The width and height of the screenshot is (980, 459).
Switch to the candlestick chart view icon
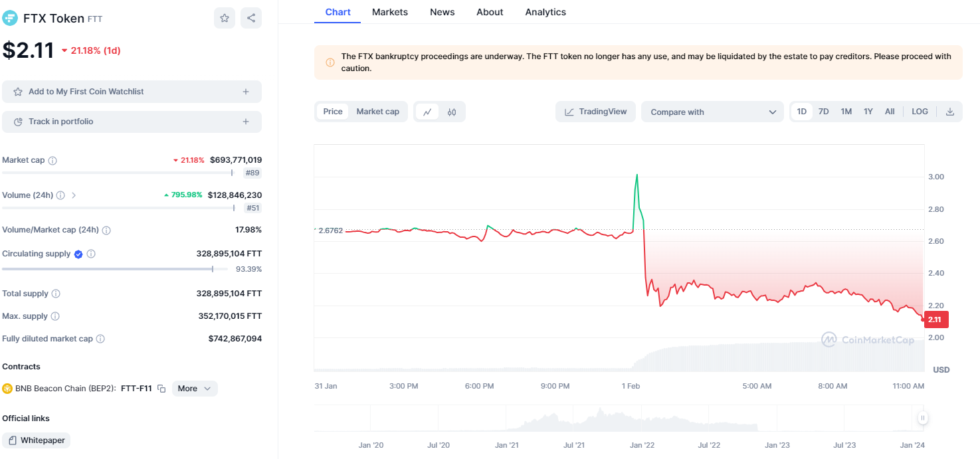click(x=452, y=112)
